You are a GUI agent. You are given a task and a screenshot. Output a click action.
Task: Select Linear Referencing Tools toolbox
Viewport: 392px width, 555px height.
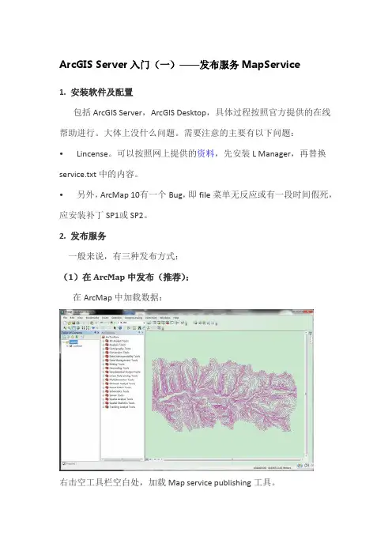point(123,376)
